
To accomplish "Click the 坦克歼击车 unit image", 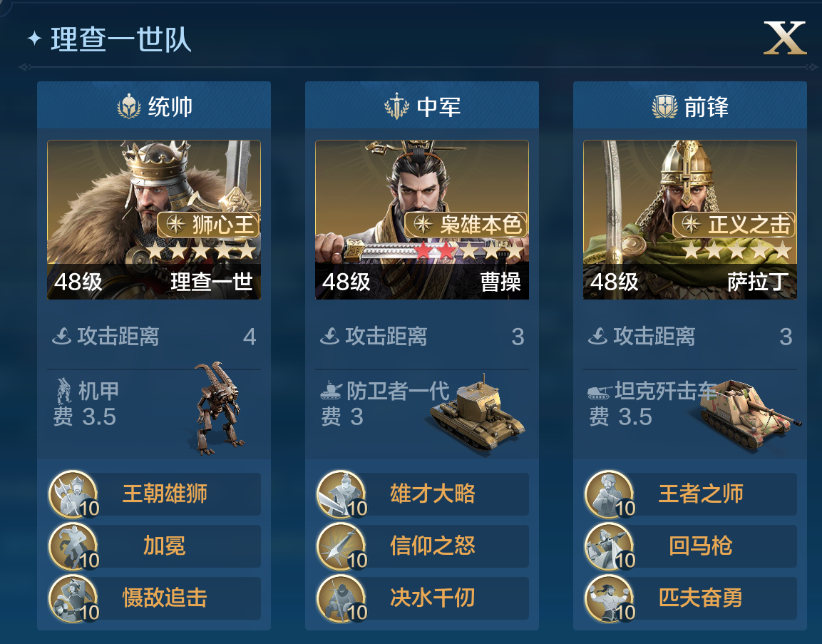I will point(751,414).
